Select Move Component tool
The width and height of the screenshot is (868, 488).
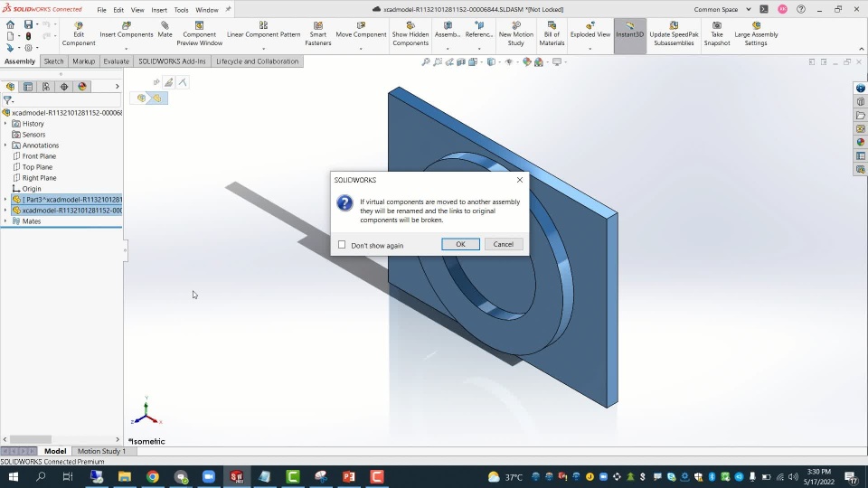click(x=361, y=30)
